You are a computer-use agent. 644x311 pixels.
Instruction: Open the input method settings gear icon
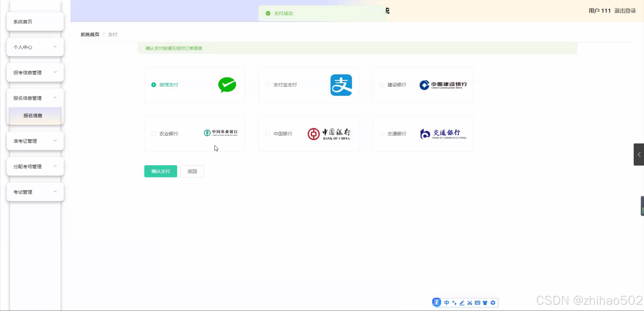[493, 303]
